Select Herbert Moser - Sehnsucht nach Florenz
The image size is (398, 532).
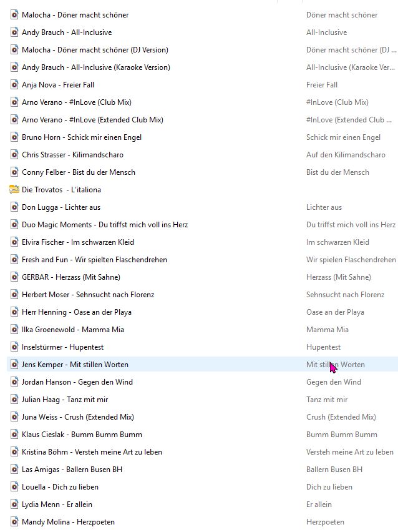(x=87, y=294)
